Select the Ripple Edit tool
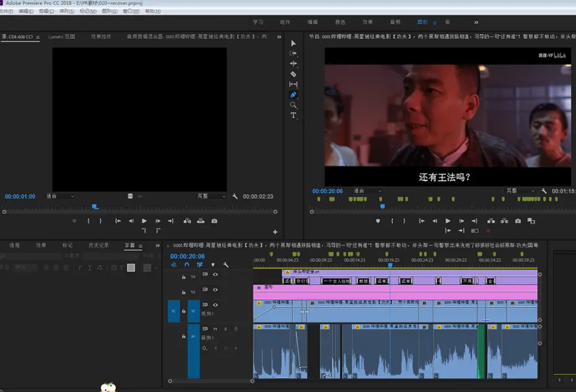576x392 pixels. point(293,64)
